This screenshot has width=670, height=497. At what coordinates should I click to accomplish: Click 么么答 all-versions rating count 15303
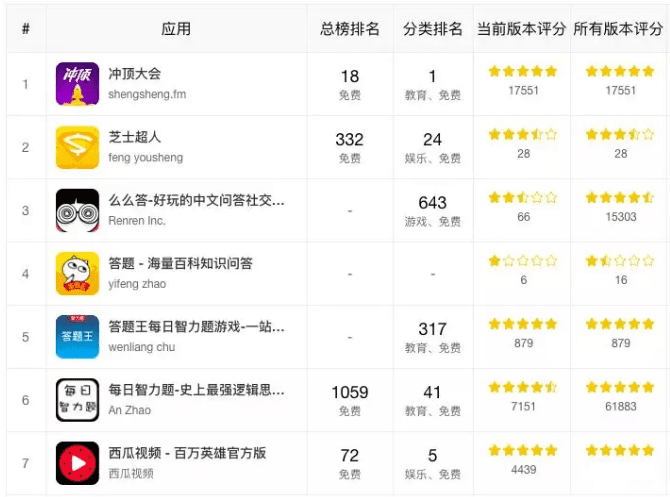[621, 217]
